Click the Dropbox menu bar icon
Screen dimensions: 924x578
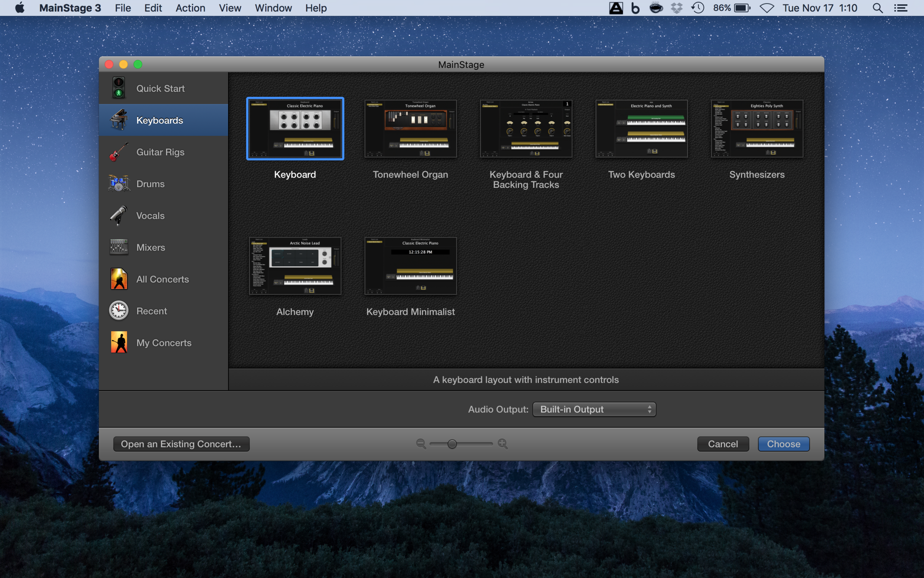pyautogui.click(x=676, y=8)
